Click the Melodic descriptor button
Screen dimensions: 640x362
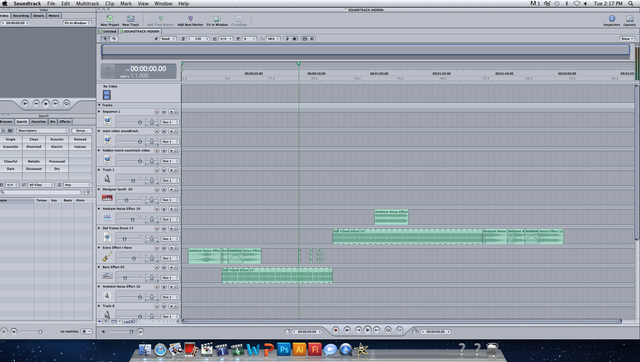pos(34,161)
